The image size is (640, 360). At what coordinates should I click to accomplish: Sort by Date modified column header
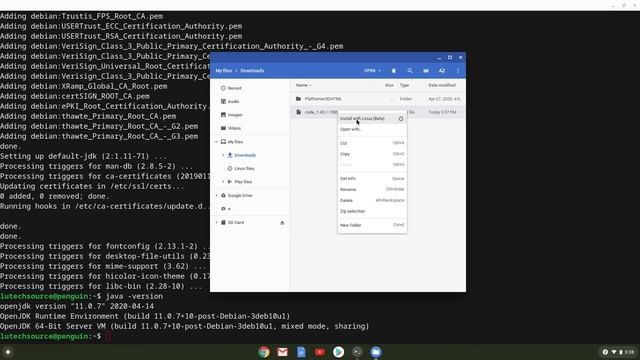pyautogui.click(x=442, y=85)
